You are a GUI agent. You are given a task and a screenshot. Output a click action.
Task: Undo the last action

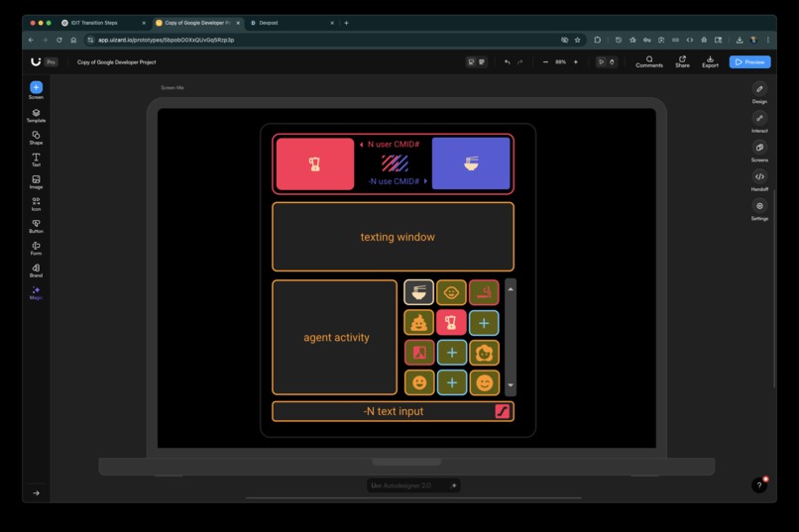coord(507,62)
